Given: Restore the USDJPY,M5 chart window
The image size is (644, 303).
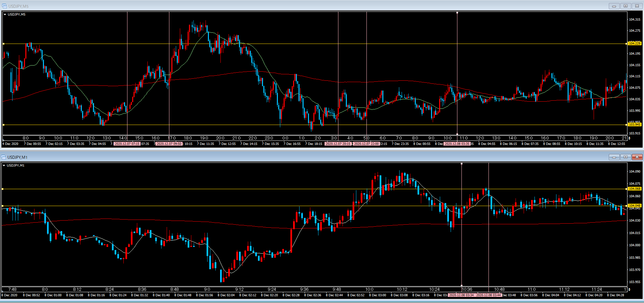Looking at the screenshot, I should pos(625,6).
